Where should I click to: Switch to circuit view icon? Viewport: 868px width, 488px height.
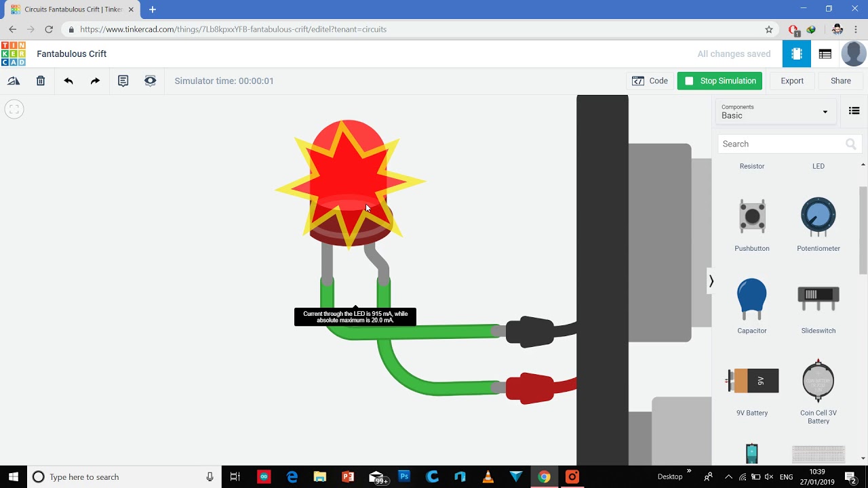797,54
